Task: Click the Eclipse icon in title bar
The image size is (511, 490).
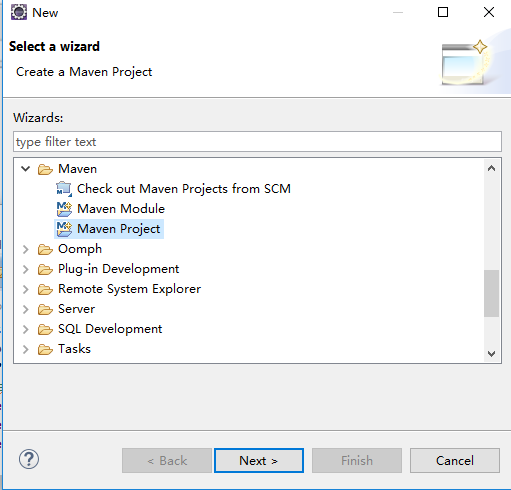Action: 19,12
